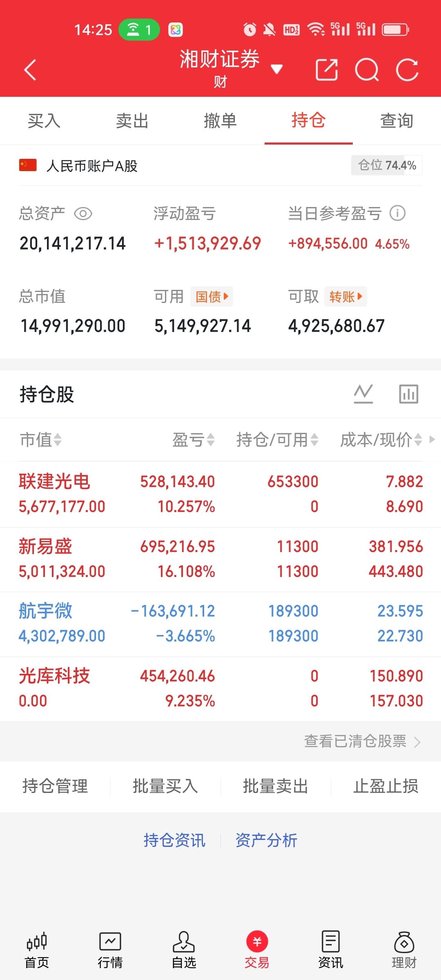Sort holdings by 持仓/可用 column
The width and height of the screenshot is (441, 980).
(278, 440)
